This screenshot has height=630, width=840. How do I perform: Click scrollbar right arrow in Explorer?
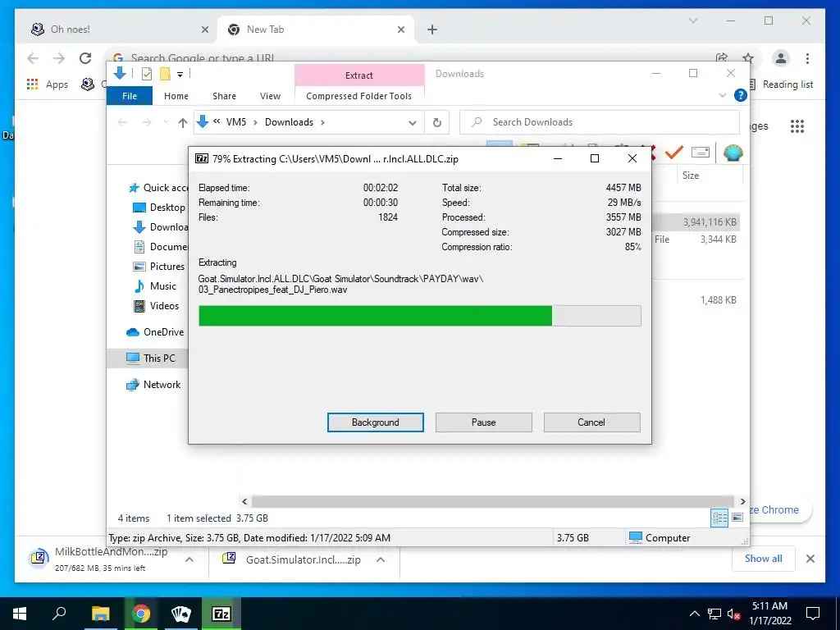coord(742,501)
